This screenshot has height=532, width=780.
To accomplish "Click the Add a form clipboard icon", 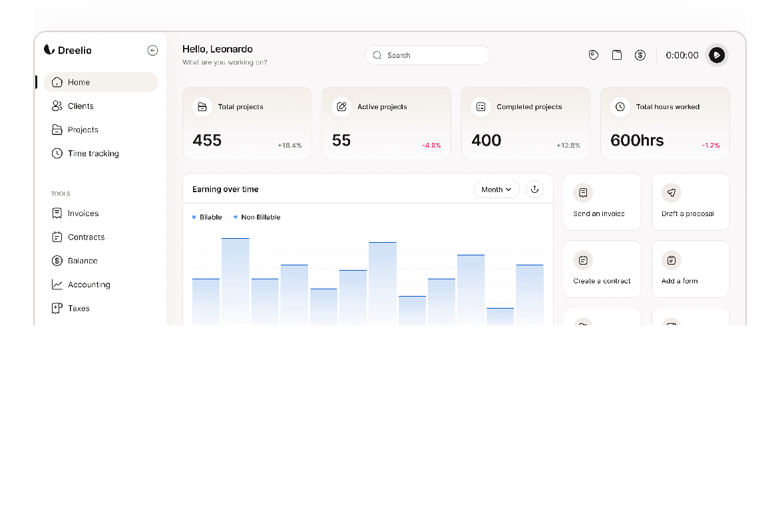I will (x=671, y=260).
